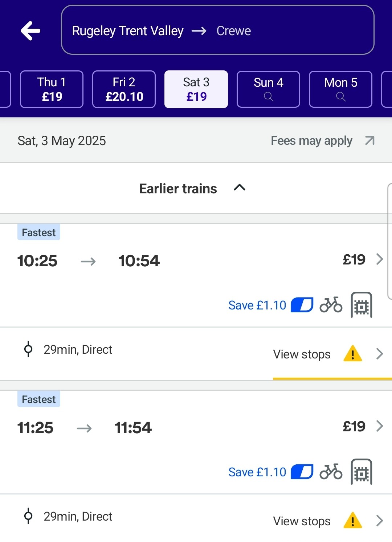392x542 pixels.
Task: Click bicycle icon on 10:25 train
Action: coord(331,305)
